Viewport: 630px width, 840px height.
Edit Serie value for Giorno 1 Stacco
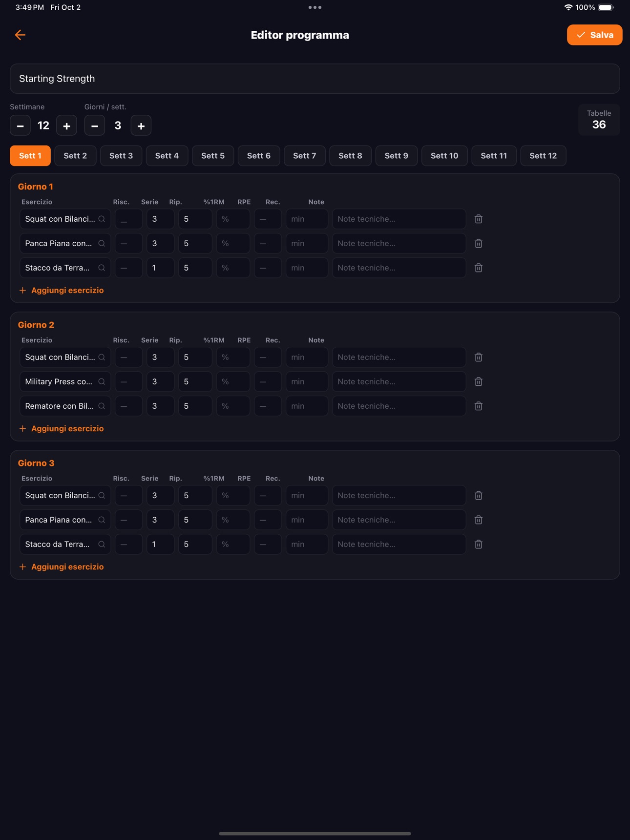pos(161,268)
